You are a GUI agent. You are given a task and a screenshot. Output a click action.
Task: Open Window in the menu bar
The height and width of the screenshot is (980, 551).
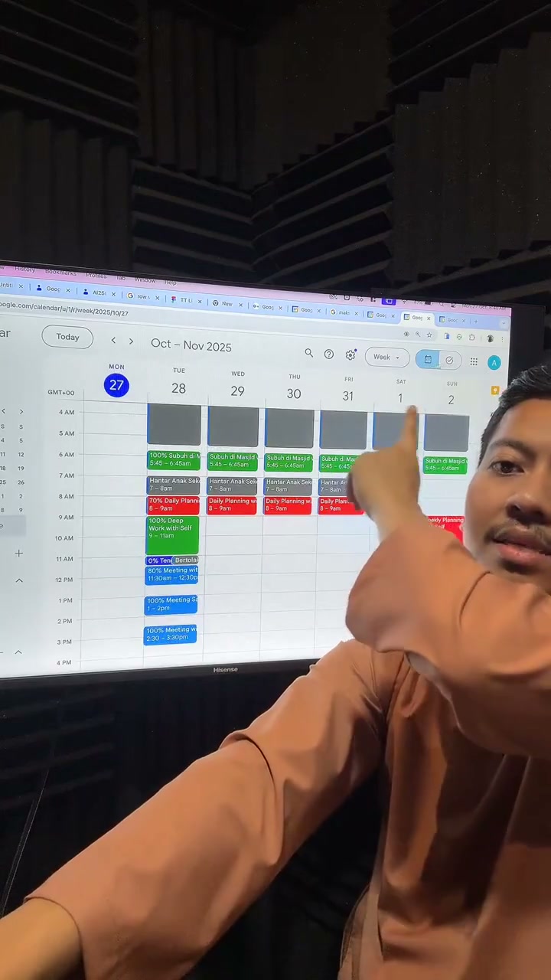[x=145, y=279]
